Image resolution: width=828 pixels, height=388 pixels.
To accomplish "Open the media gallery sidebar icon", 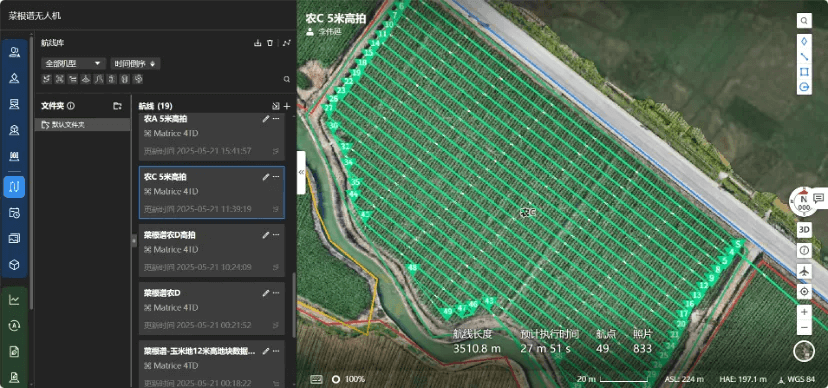I will [14, 239].
